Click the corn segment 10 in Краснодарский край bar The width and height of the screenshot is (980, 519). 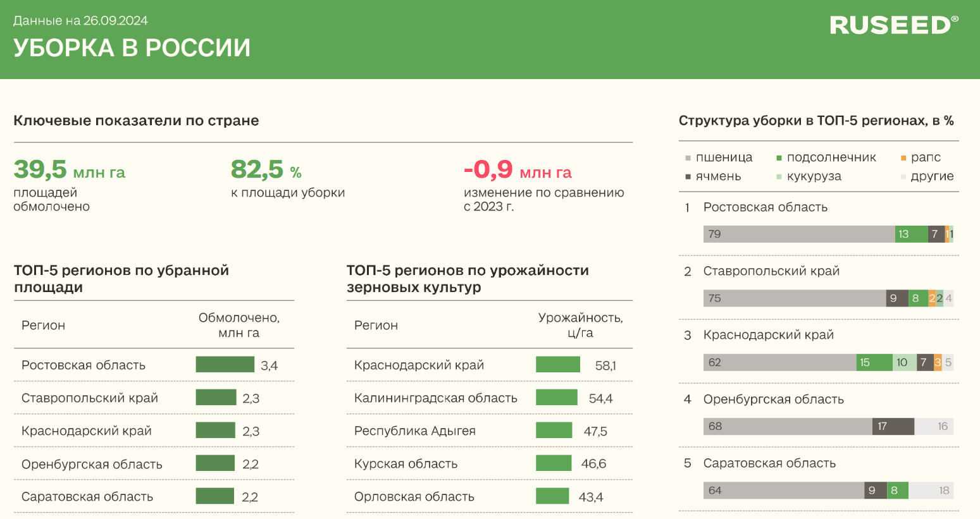904,363
